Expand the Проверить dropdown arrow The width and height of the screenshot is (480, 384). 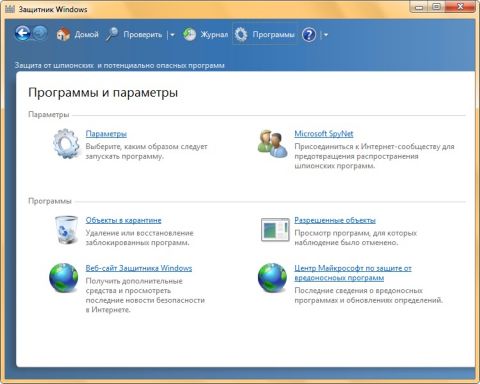172,35
